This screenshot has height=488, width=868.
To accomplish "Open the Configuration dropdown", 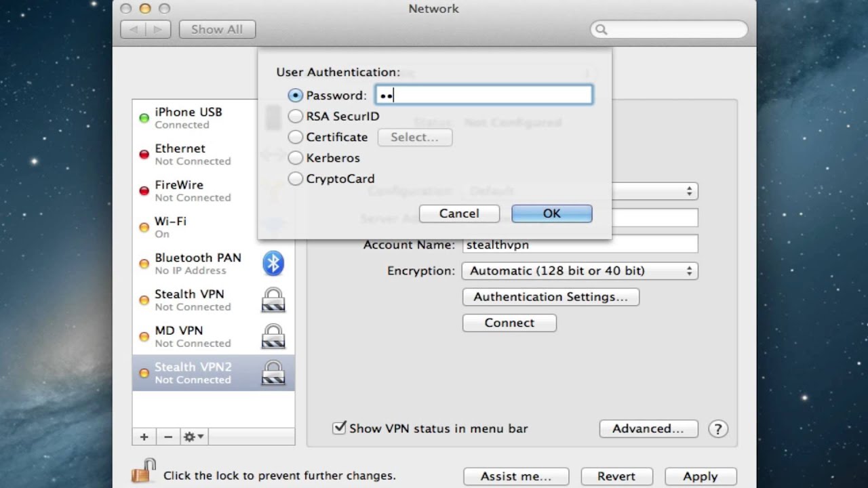I will 654,191.
